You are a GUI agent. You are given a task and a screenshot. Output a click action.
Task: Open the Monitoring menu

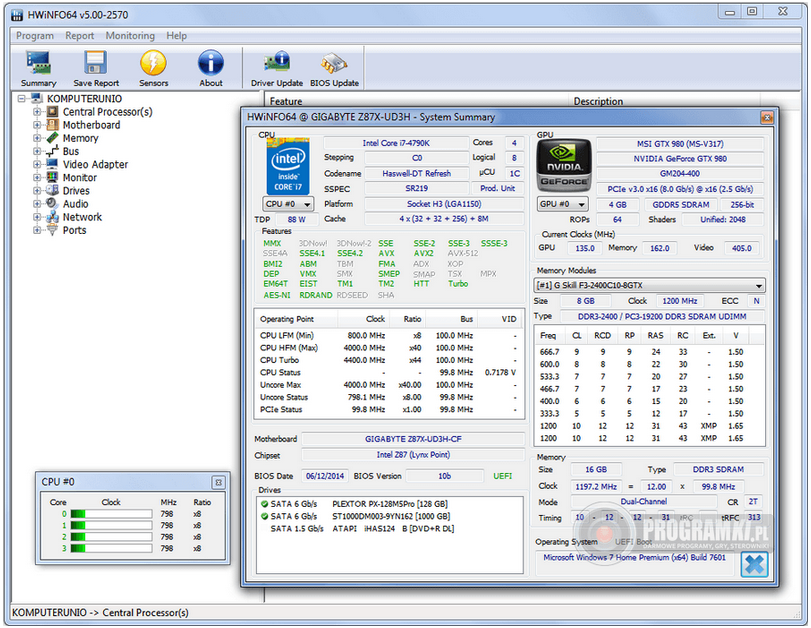coord(130,36)
